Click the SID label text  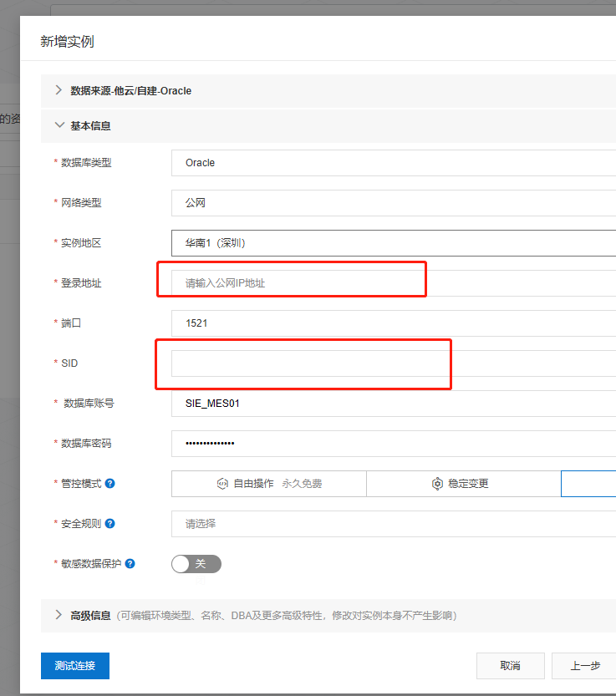pyautogui.click(x=69, y=363)
